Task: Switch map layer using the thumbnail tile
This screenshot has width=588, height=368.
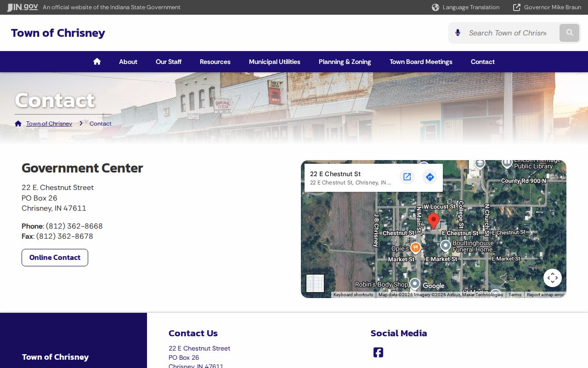Action: 315,283
